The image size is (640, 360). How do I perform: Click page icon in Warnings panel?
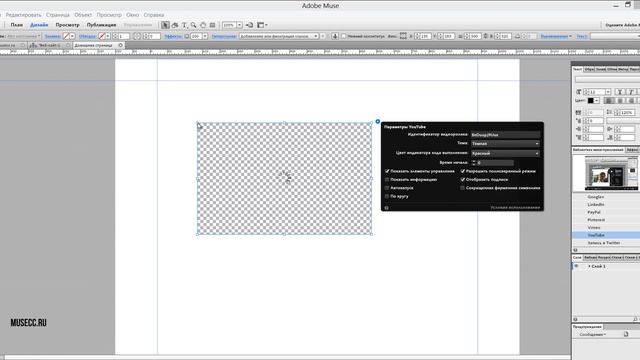tap(626, 334)
